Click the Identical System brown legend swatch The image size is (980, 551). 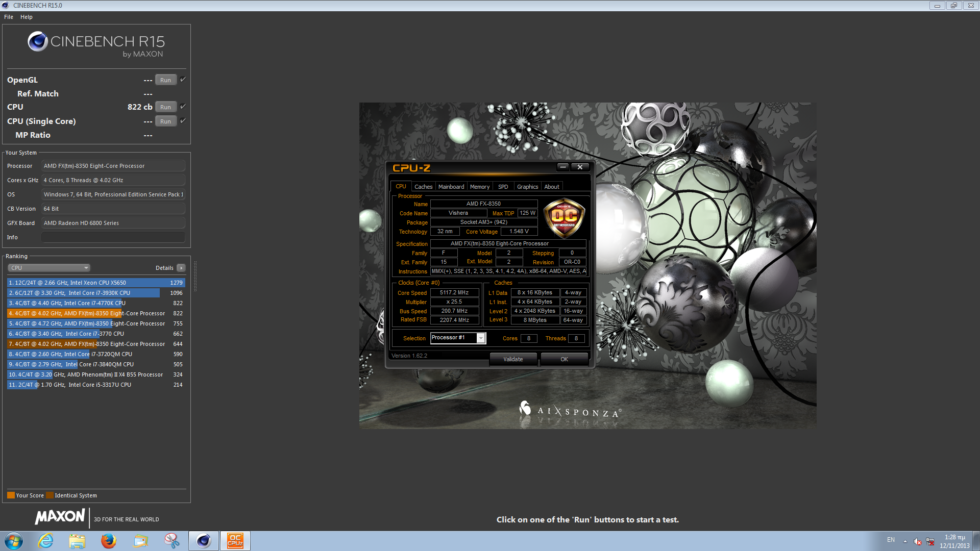point(50,495)
